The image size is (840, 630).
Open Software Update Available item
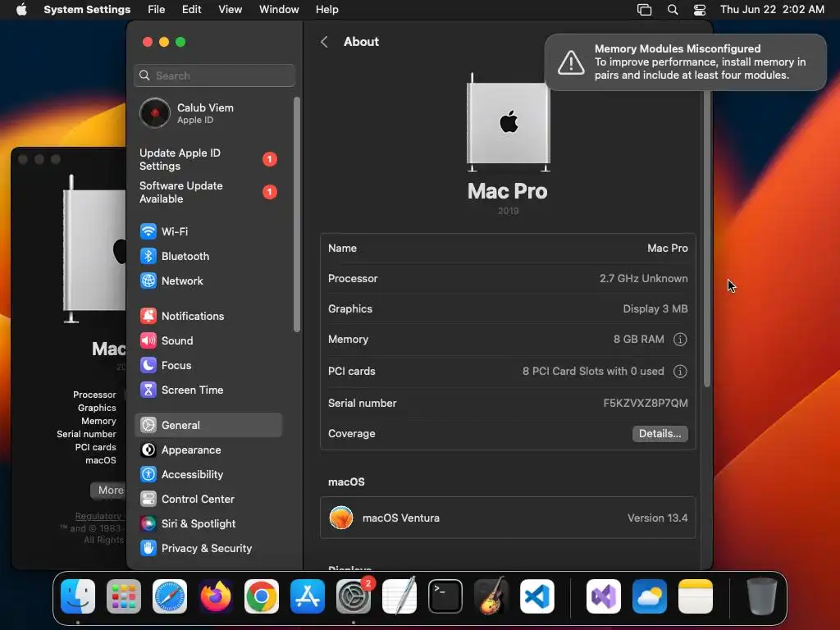208,192
